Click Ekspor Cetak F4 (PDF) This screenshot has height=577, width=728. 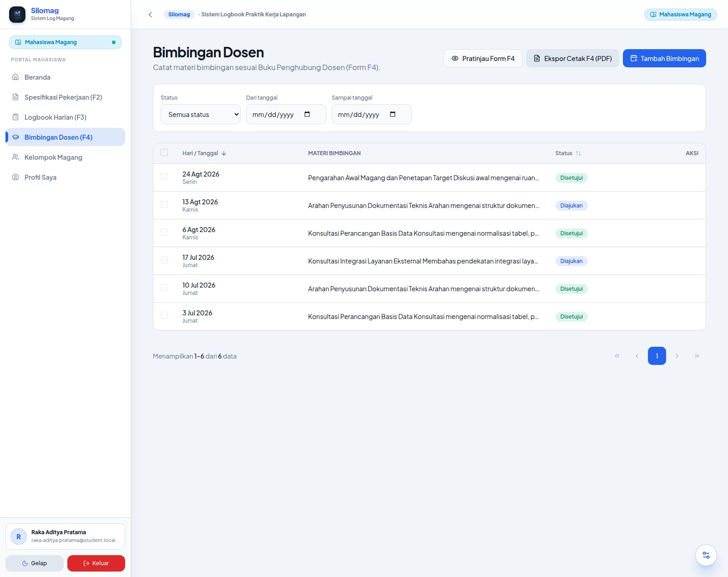572,58
